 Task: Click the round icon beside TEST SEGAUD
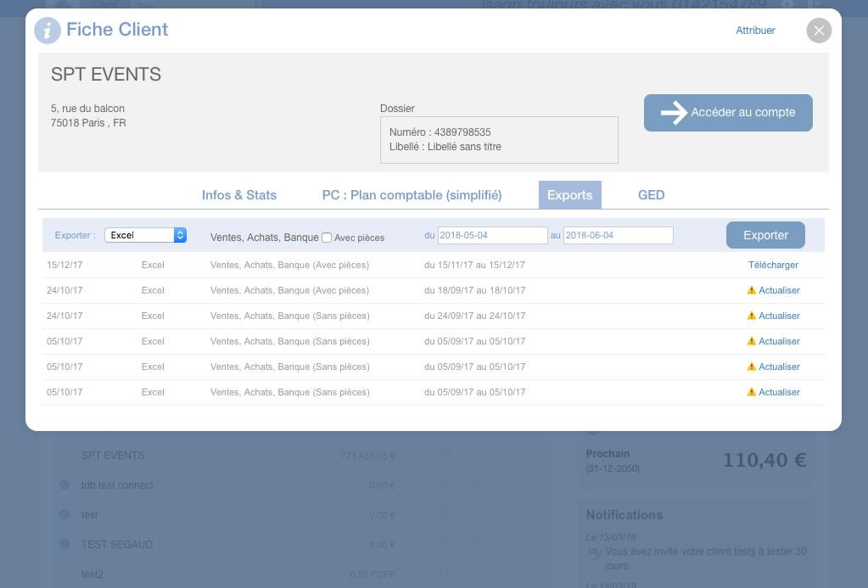64,544
